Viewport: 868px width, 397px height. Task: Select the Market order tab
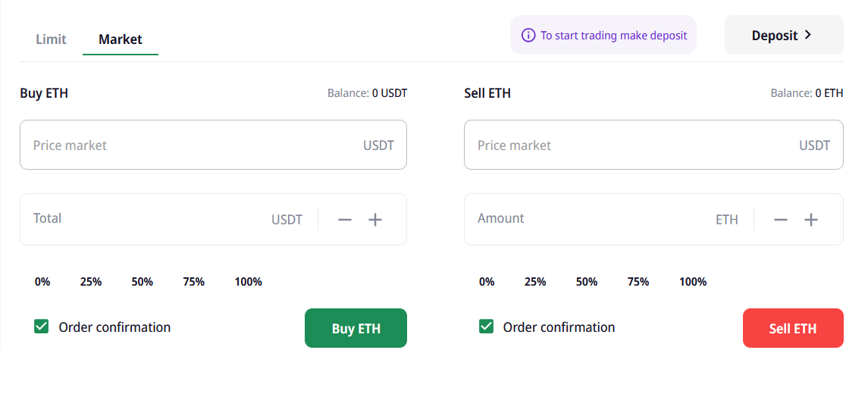point(121,39)
